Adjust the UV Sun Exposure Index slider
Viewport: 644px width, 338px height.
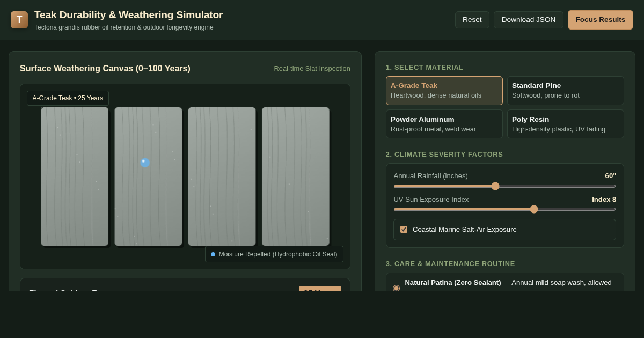504,209
